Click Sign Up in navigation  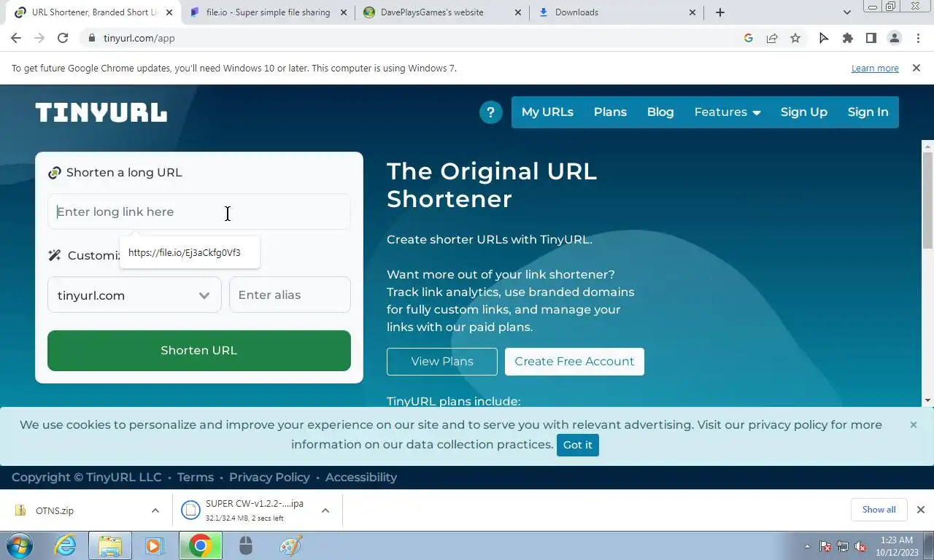click(804, 112)
